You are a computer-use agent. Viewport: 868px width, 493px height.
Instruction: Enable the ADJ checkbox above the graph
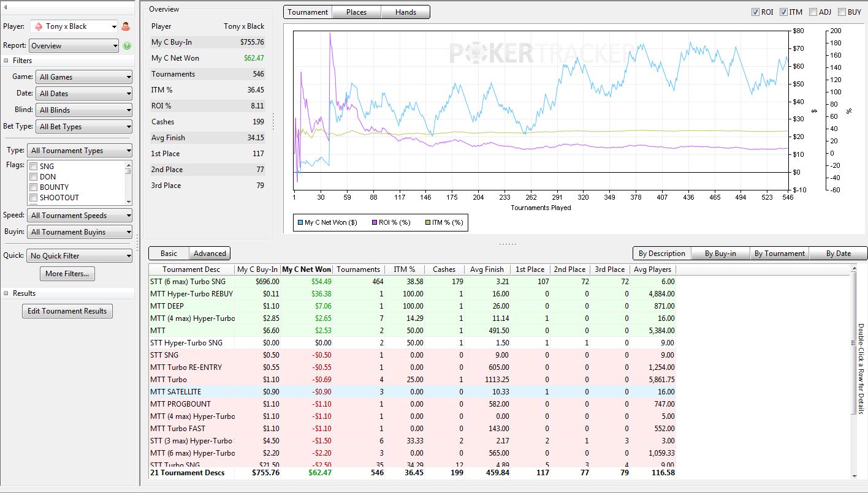[813, 12]
